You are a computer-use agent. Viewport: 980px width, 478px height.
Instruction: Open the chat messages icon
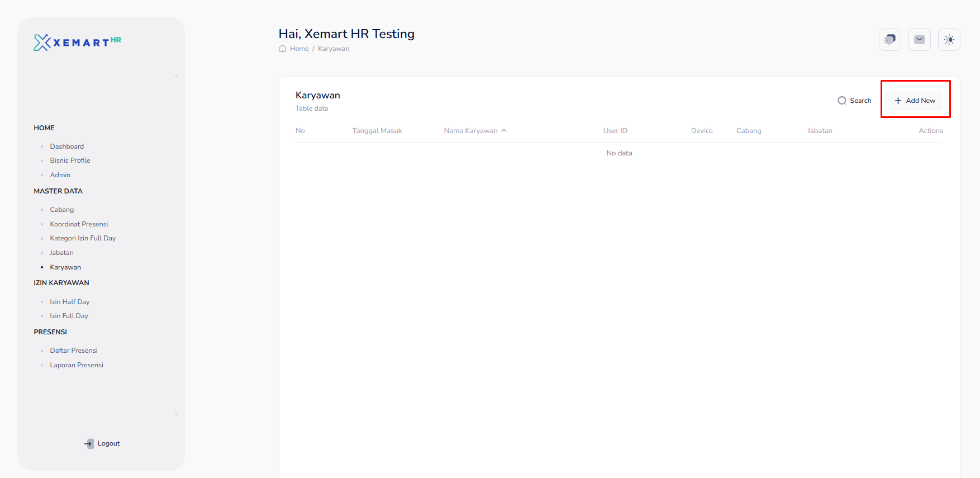tap(889, 40)
